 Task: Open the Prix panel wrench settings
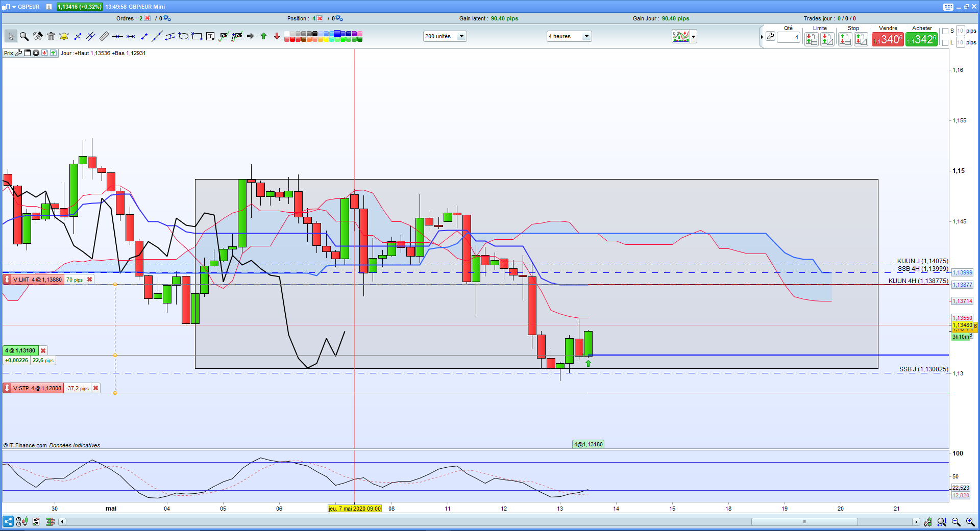coord(19,53)
